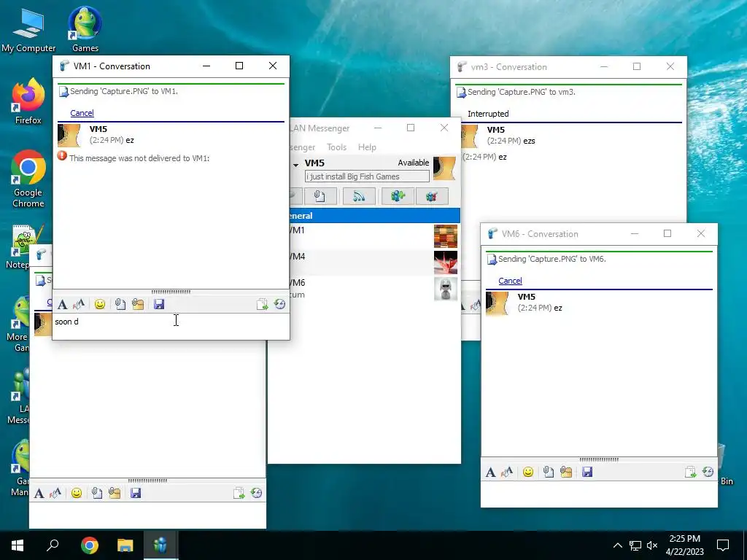Screen dimensions: 747x560
Task: Open Chrome from taskbar
Action: click(x=90, y=545)
